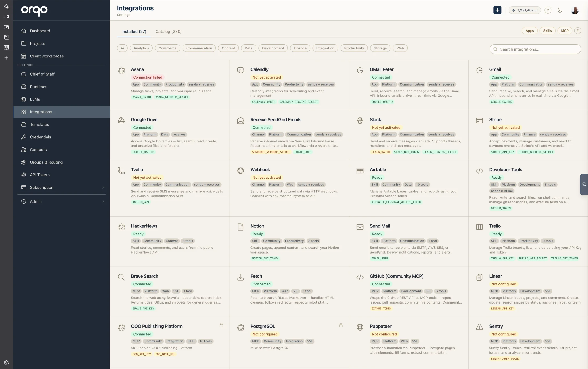Open Credentials page

pos(62,137)
